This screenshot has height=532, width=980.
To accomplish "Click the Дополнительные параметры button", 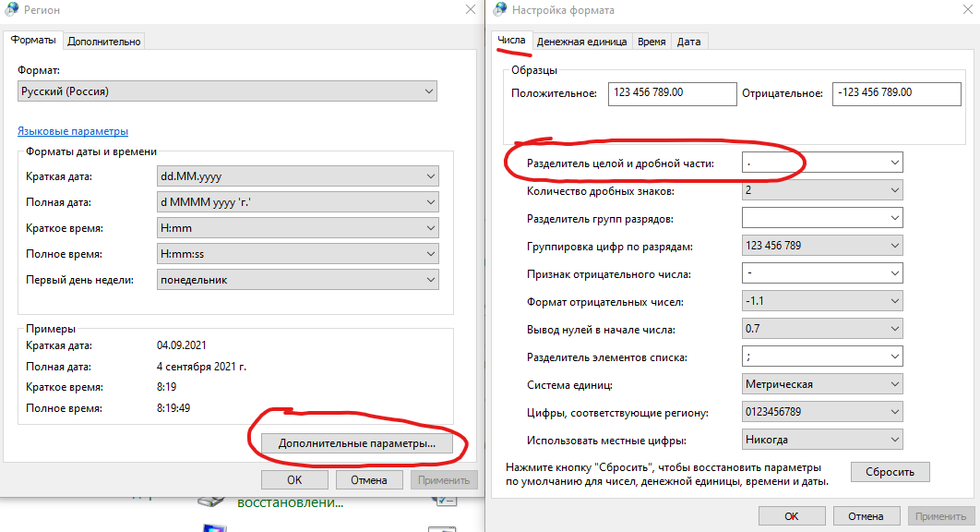I will [356, 443].
